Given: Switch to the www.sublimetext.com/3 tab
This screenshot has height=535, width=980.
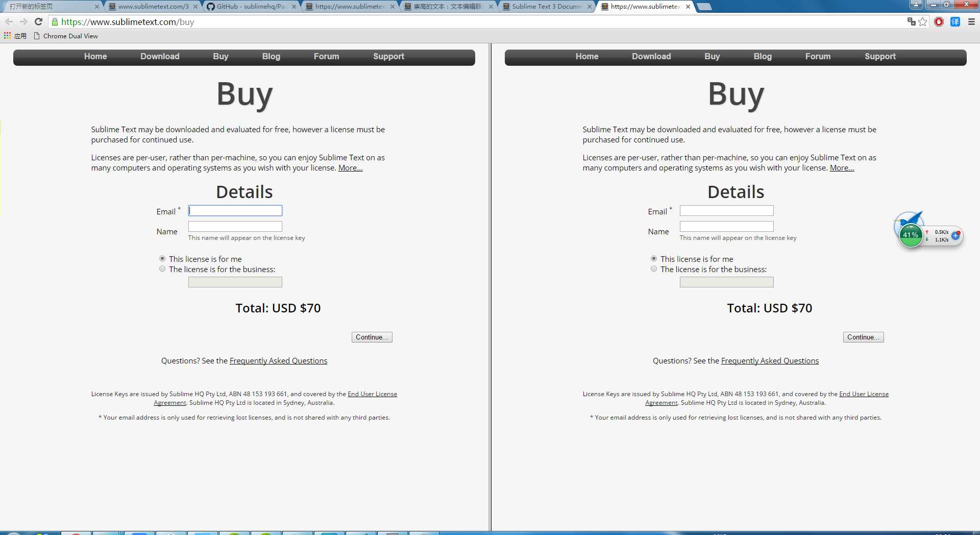Looking at the screenshot, I should tap(153, 7).
